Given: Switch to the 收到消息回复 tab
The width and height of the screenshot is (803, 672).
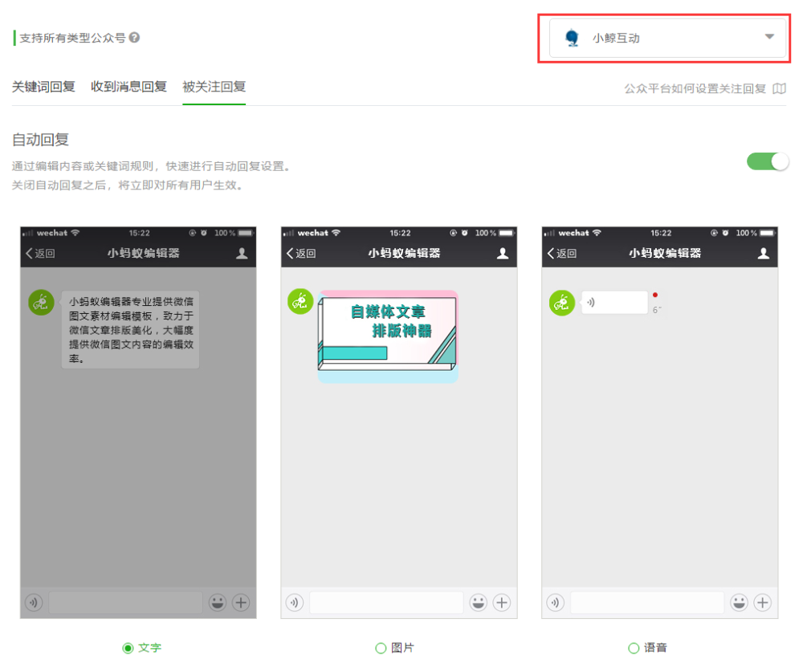Looking at the screenshot, I should [128, 87].
